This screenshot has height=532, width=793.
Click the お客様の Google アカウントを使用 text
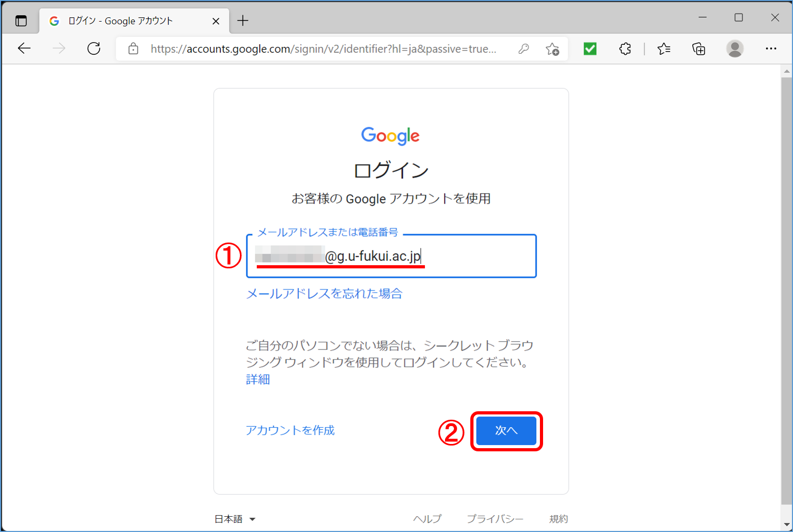tap(391, 199)
